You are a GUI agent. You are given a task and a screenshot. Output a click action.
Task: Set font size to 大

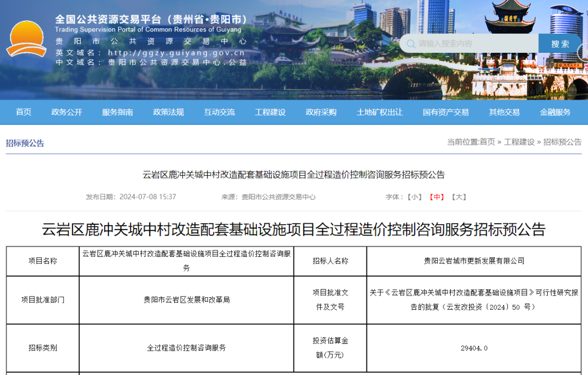(x=459, y=197)
